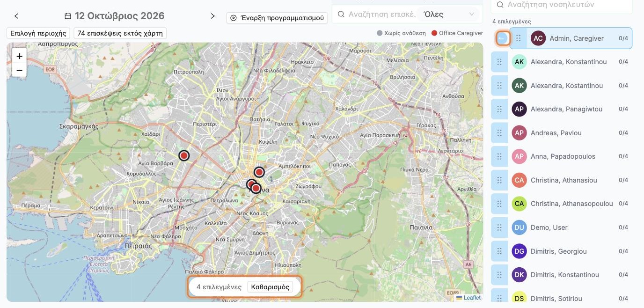Click the 0/4 count for Dimitris, Georgiou

[623, 251]
